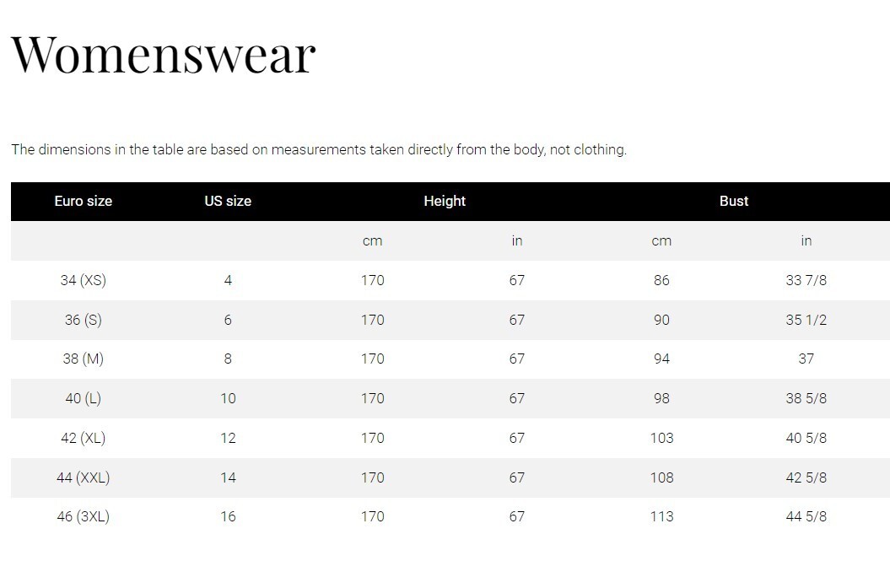Select the US size column header

pos(228,201)
